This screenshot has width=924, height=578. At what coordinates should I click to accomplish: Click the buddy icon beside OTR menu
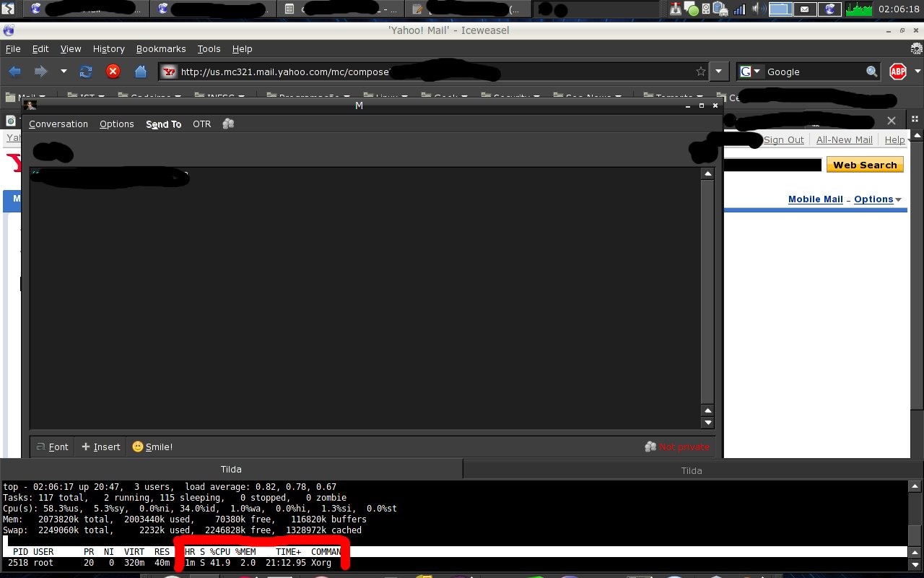click(x=228, y=124)
